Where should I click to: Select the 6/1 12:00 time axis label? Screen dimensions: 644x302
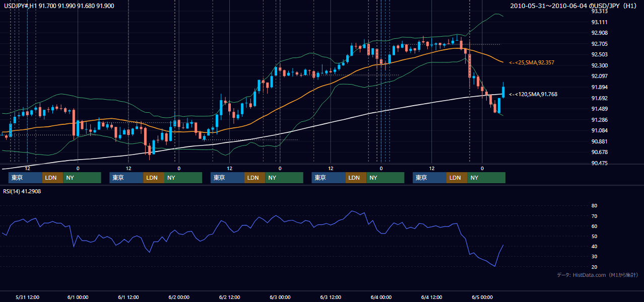(x=128, y=297)
